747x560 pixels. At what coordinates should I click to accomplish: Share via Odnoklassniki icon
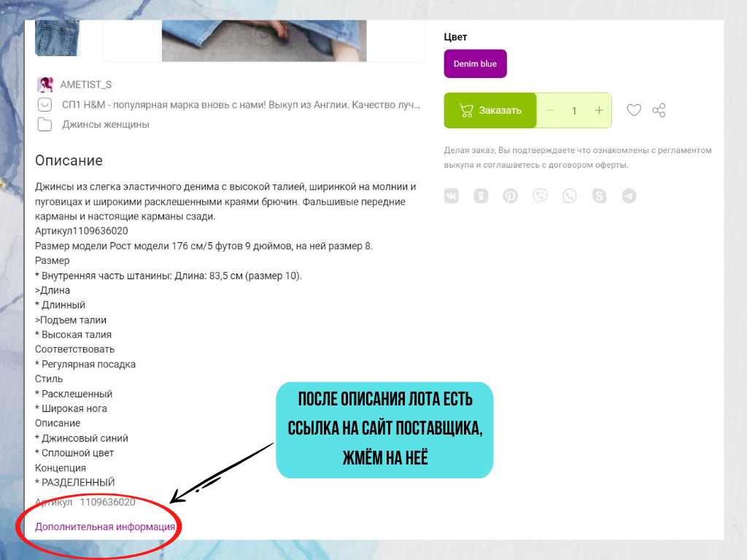point(481,195)
